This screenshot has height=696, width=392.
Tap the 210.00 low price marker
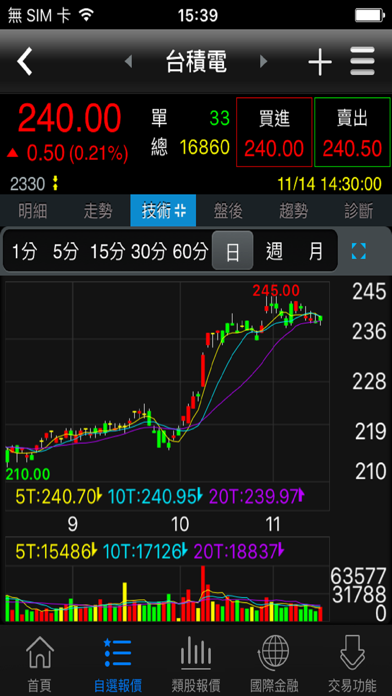28,474
